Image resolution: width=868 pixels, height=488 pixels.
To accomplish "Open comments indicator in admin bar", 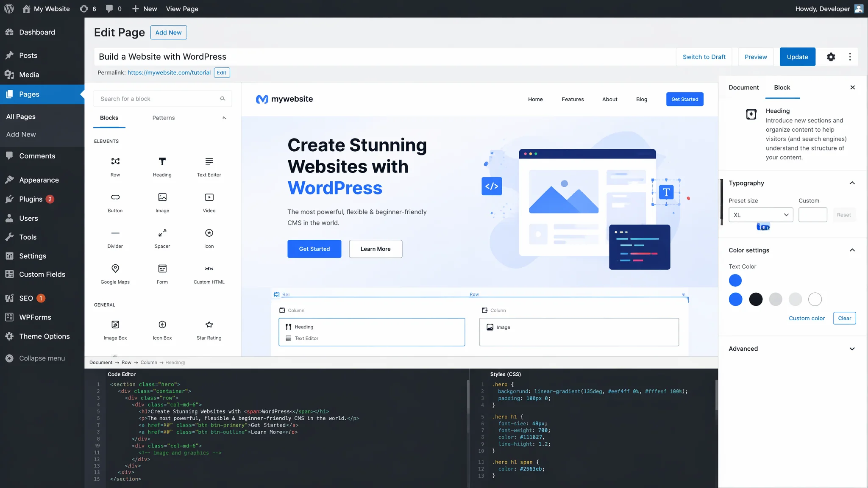I will (113, 8).
